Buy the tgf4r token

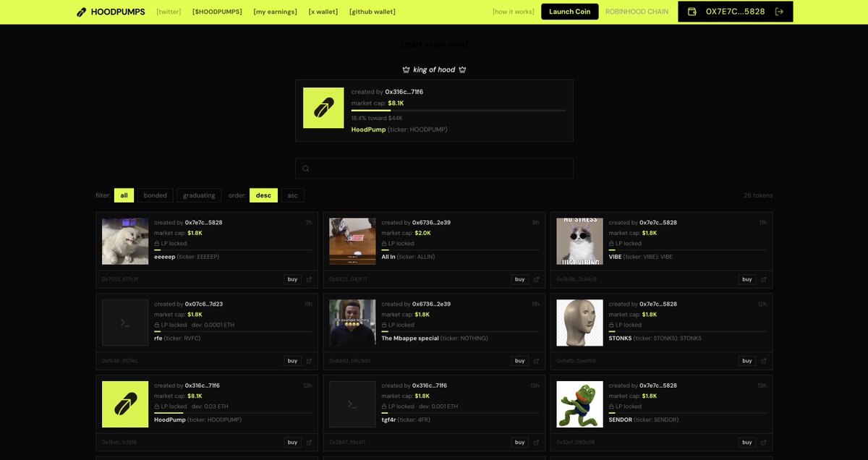point(519,443)
